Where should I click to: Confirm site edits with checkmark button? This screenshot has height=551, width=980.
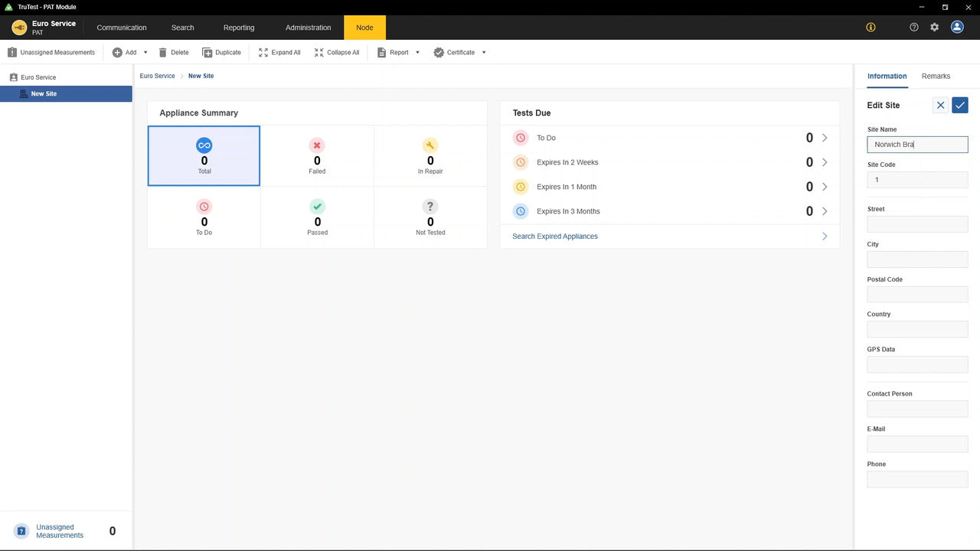coord(959,106)
